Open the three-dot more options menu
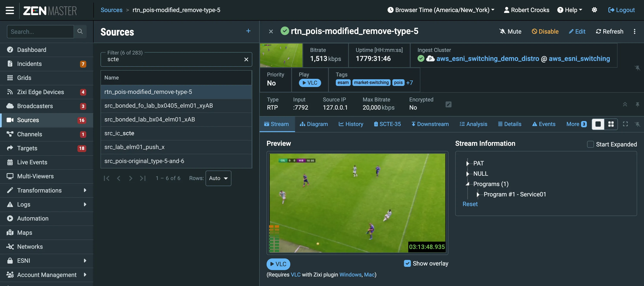This screenshot has width=644, height=286. click(635, 31)
